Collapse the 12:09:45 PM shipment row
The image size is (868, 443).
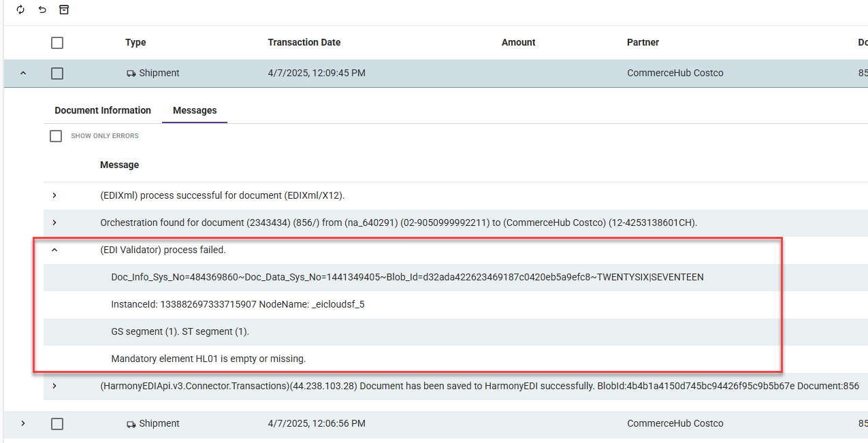[x=23, y=73]
